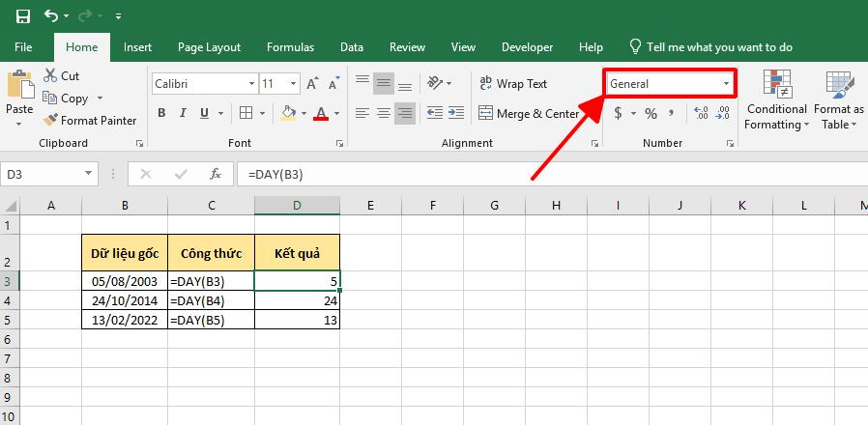Select cell B3 containing 05/08/2003

[125, 281]
